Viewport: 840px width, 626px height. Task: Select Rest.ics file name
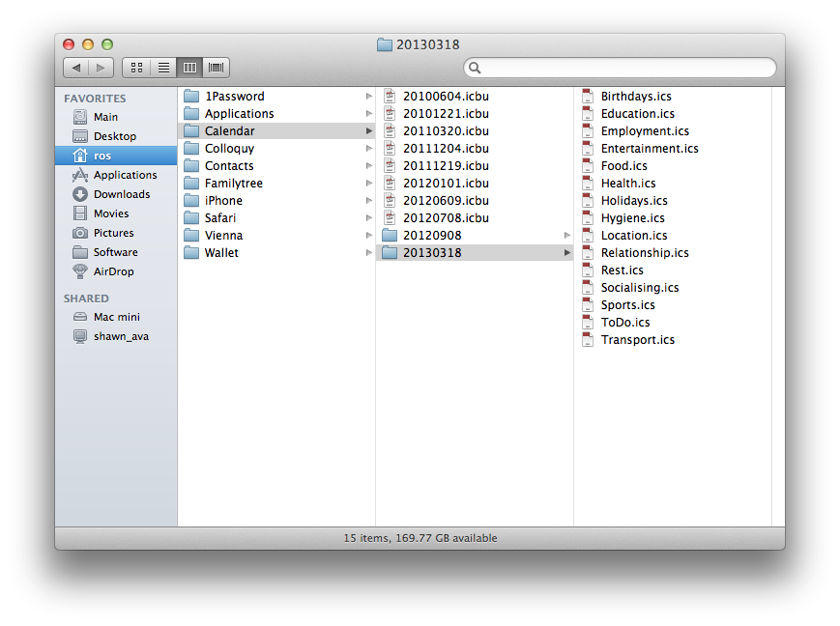coord(622,270)
